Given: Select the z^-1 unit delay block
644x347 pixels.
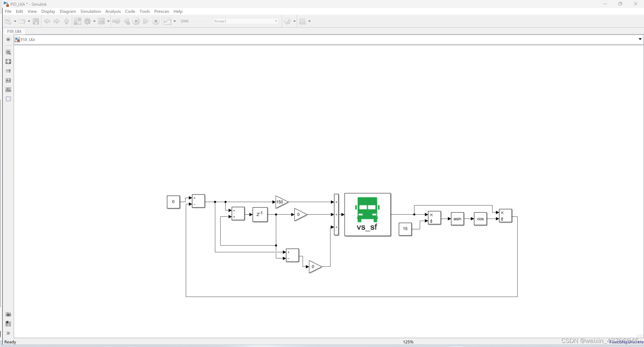Looking at the screenshot, I should click(260, 214).
